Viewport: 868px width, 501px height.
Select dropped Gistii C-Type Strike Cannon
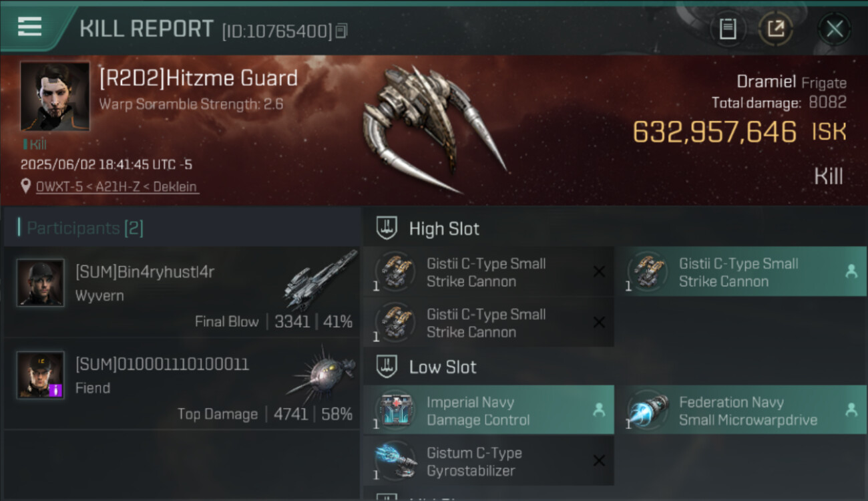[x=747, y=272]
